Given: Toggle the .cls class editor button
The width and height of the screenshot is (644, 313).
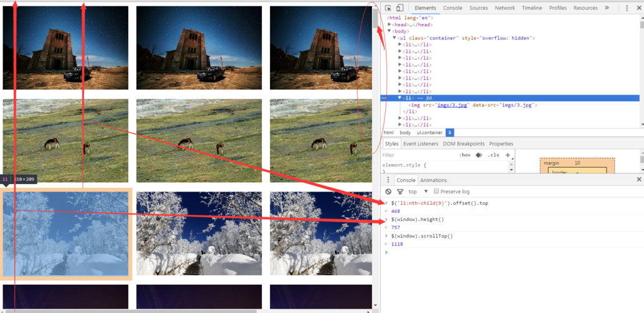Looking at the screenshot, I should pos(493,155).
